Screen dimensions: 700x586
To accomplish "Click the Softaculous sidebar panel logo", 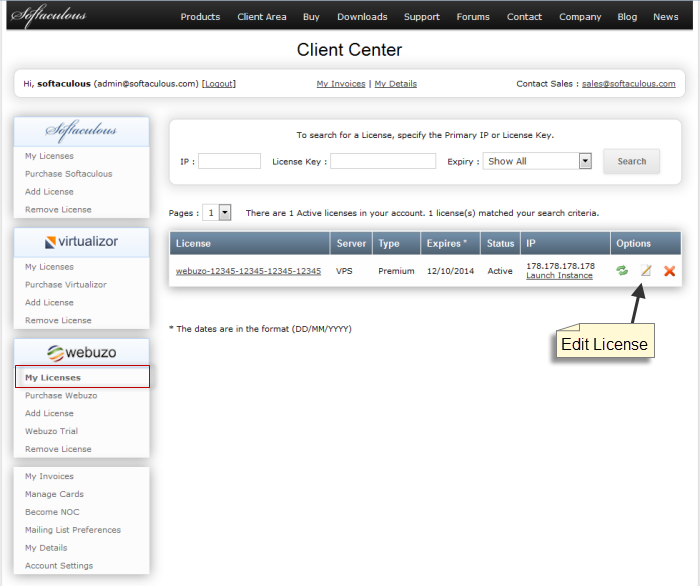I will 81,131.
